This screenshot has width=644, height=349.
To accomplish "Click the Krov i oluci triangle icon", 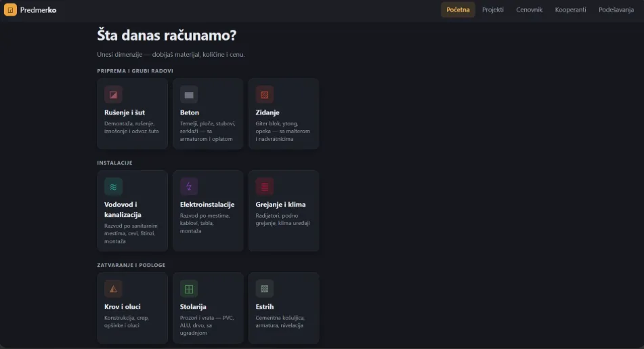I will [x=113, y=289].
